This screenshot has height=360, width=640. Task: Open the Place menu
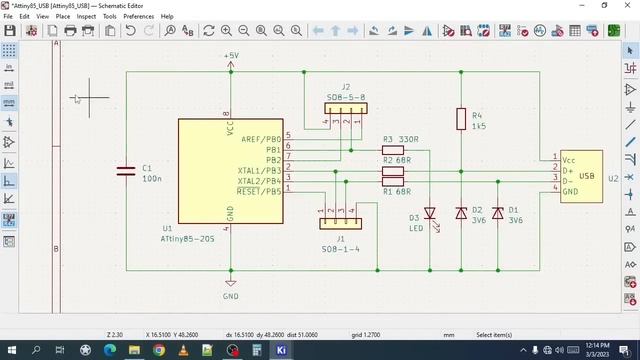click(63, 16)
